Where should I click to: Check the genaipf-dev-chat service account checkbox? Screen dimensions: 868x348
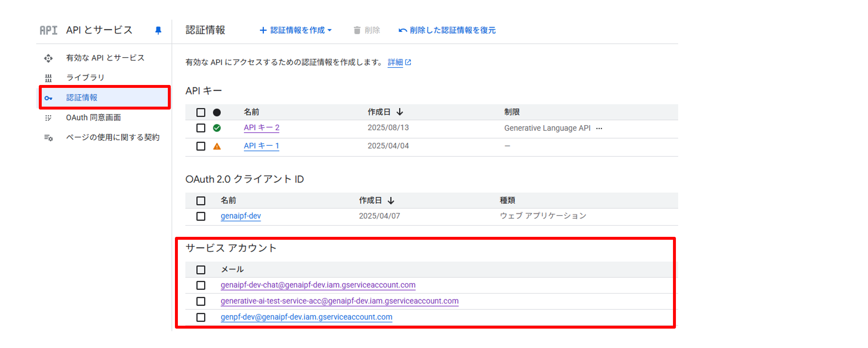[x=201, y=285]
